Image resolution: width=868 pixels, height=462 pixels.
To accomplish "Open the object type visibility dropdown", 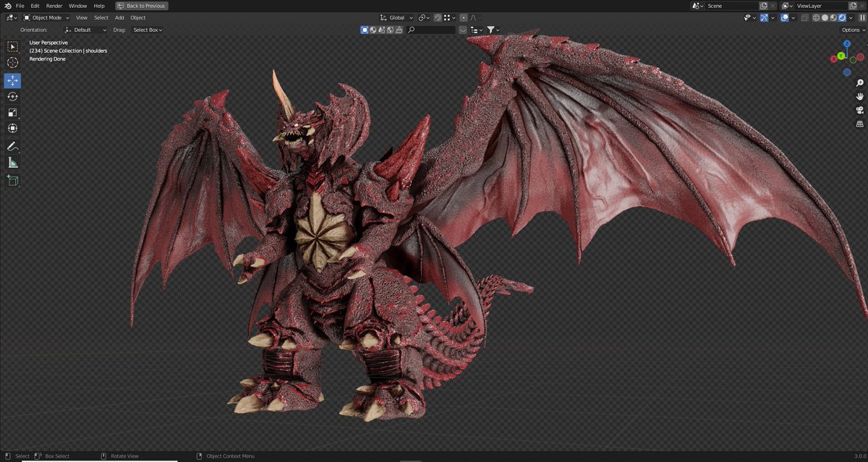I will [749, 17].
